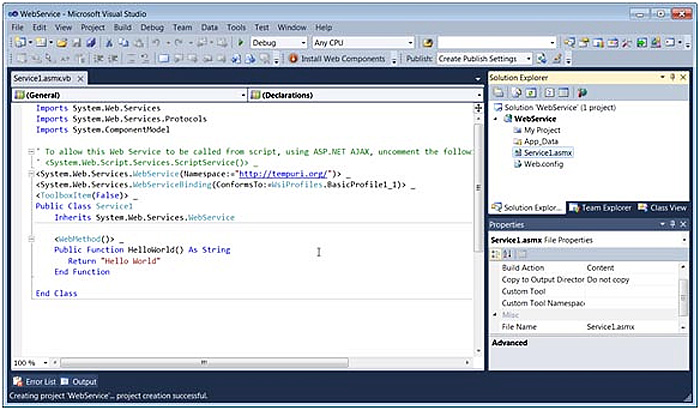Open Solution Explorer from the top toolbar icon

569,43
